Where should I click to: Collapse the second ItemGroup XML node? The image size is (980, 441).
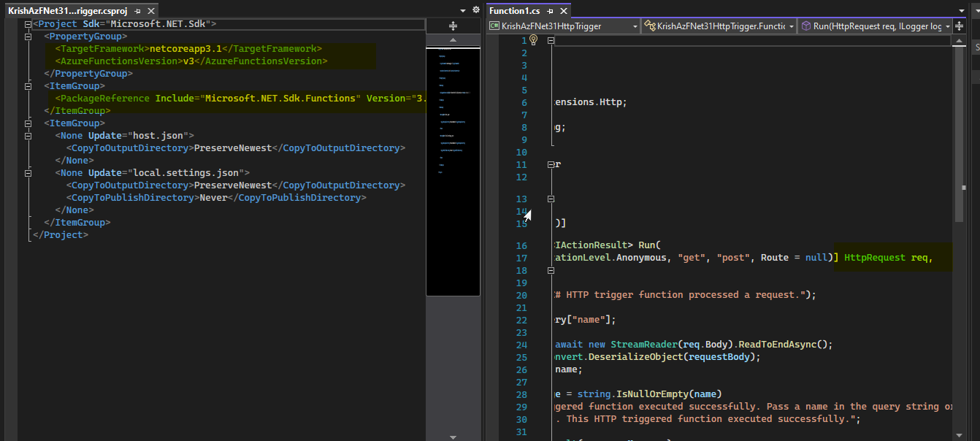pyautogui.click(x=28, y=123)
